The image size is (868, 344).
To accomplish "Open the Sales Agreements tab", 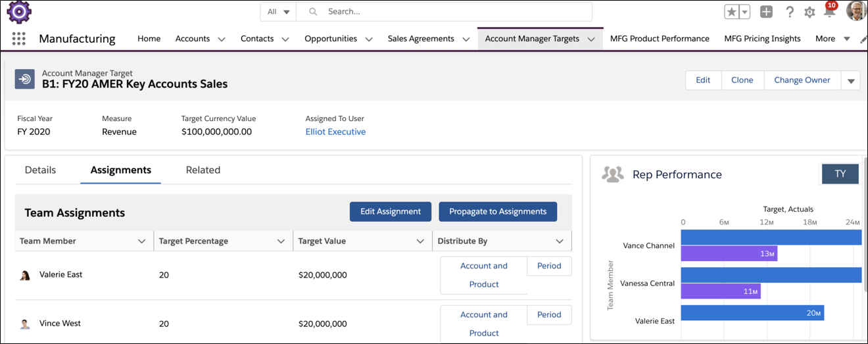I will pos(421,39).
